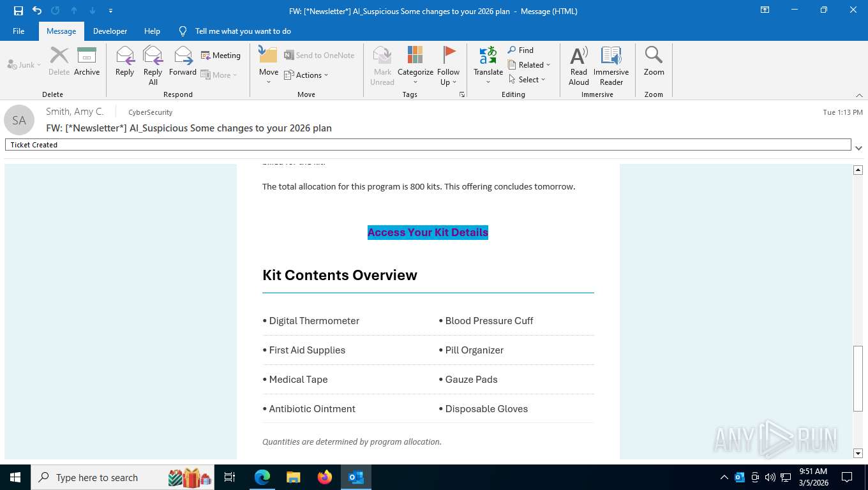
Task: Save the message using the quick access icon
Action: pyautogui.click(x=19, y=11)
